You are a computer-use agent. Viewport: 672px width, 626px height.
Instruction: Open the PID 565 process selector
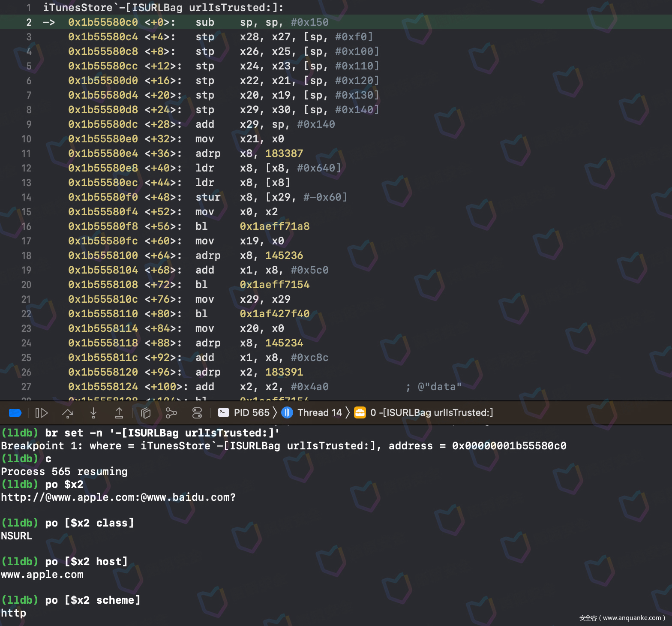[251, 412]
